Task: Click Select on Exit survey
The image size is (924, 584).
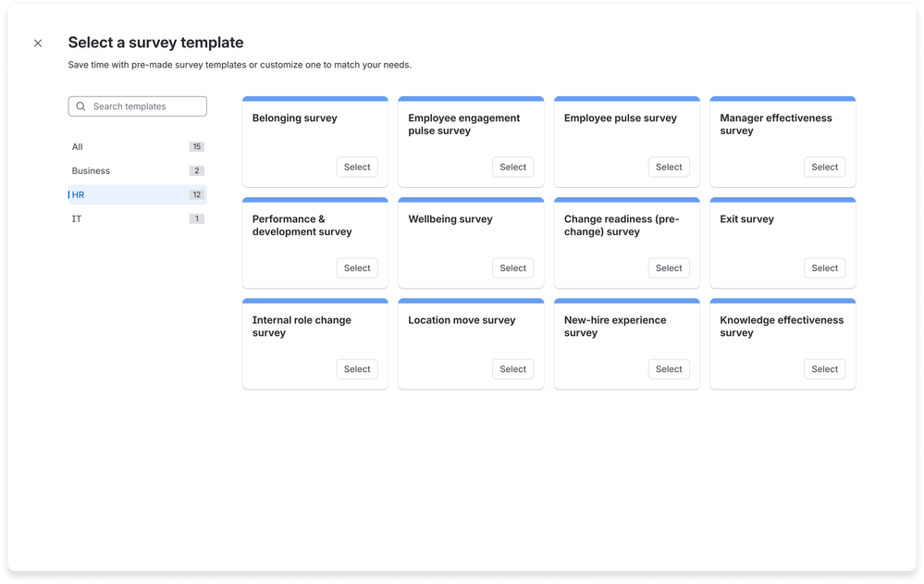Action: click(824, 267)
